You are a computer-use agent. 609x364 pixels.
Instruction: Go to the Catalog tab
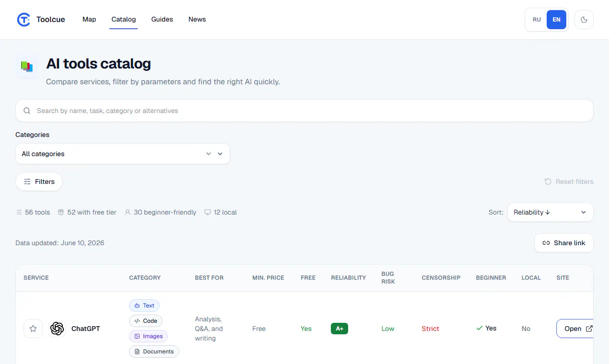[x=124, y=20]
